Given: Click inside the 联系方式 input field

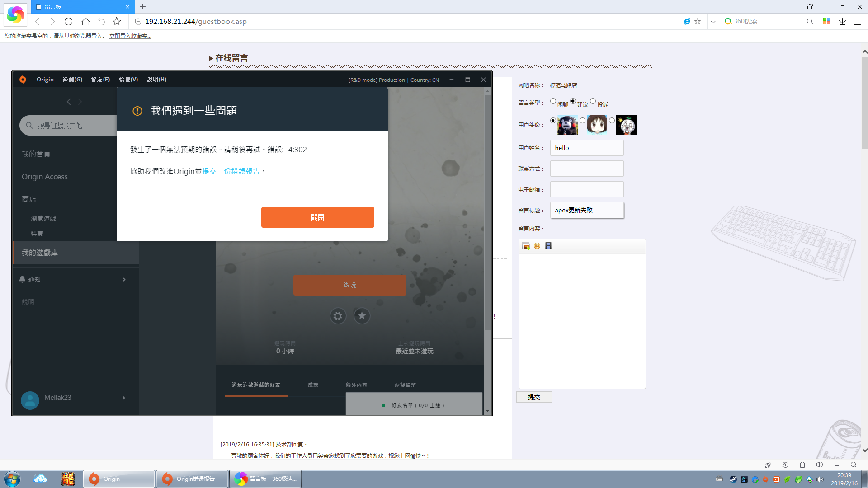Looking at the screenshot, I should click(x=586, y=168).
